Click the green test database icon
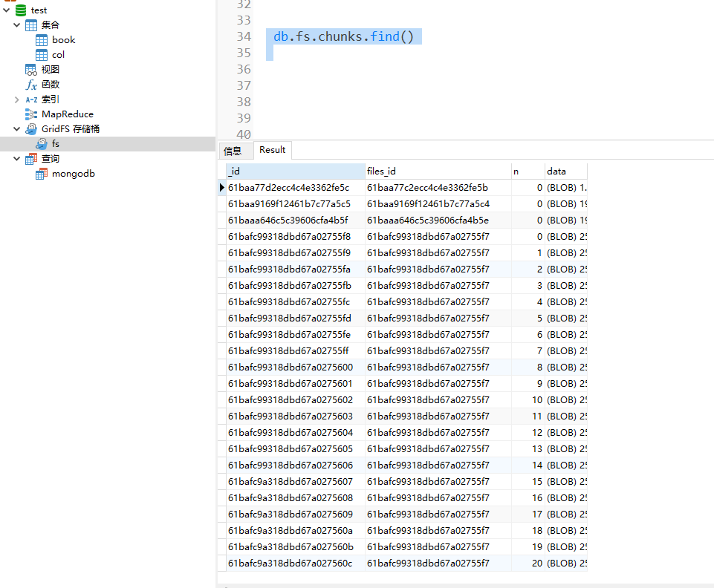The height and width of the screenshot is (588, 714). (x=21, y=10)
